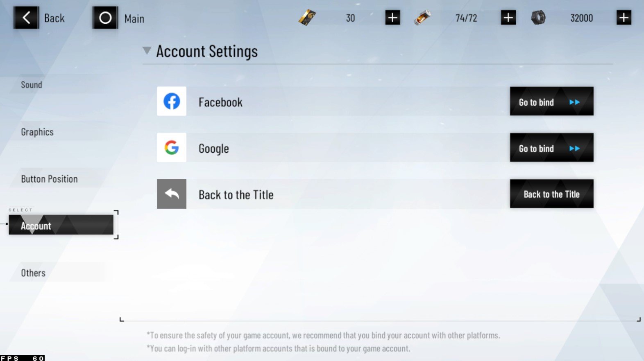Add more tickets with plus next to 30
The image size is (644, 361).
392,18
